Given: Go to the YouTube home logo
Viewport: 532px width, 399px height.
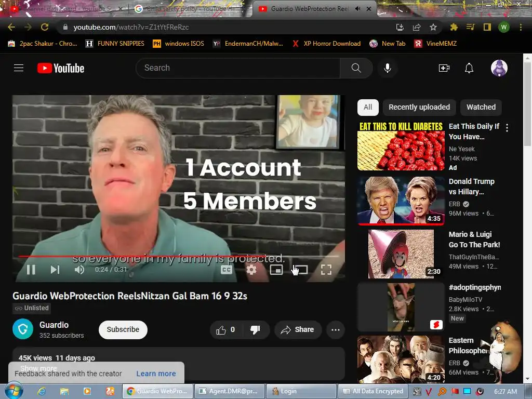Looking at the screenshot, I should [x=61, y=68].
